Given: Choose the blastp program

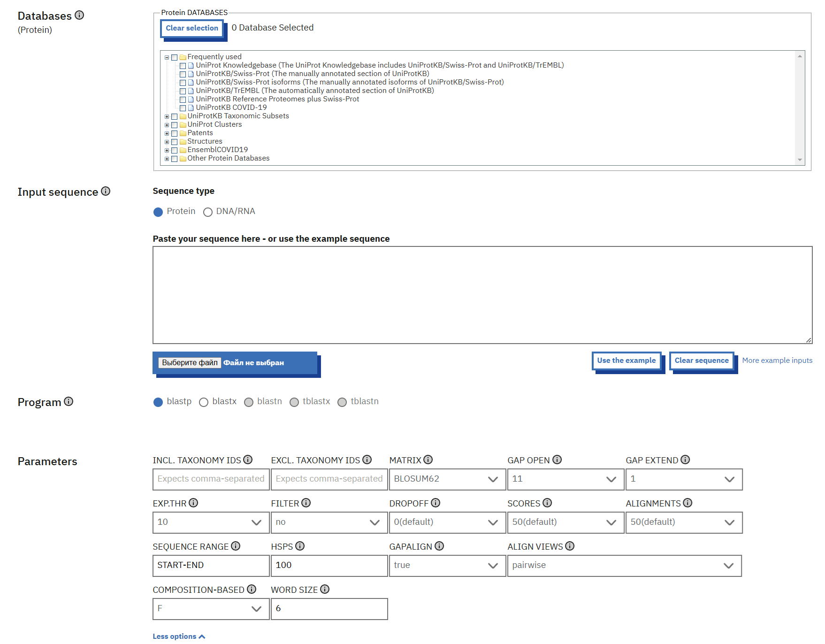Looking at the screenshot, I should (158, 402).
